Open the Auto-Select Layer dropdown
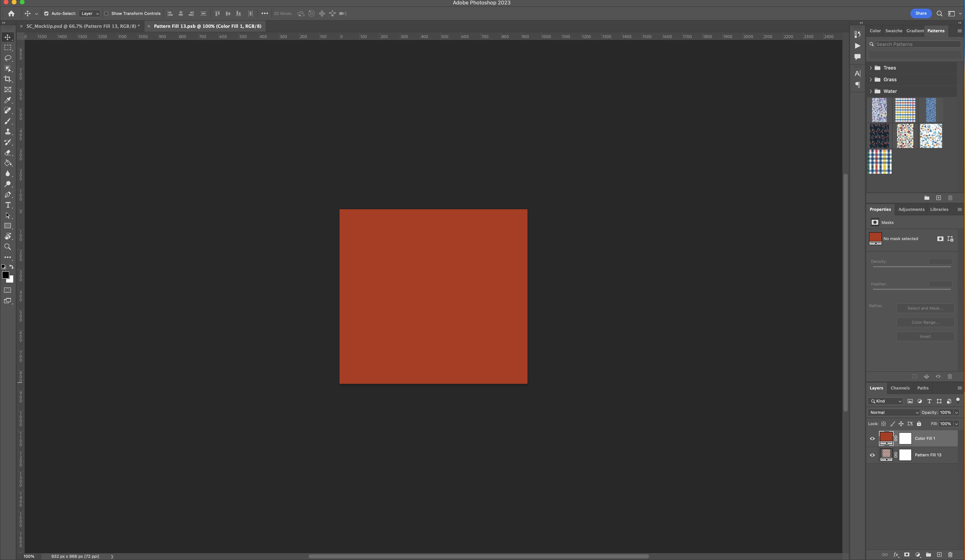This screenshot has width=965, height=560. tap(90, 13)
